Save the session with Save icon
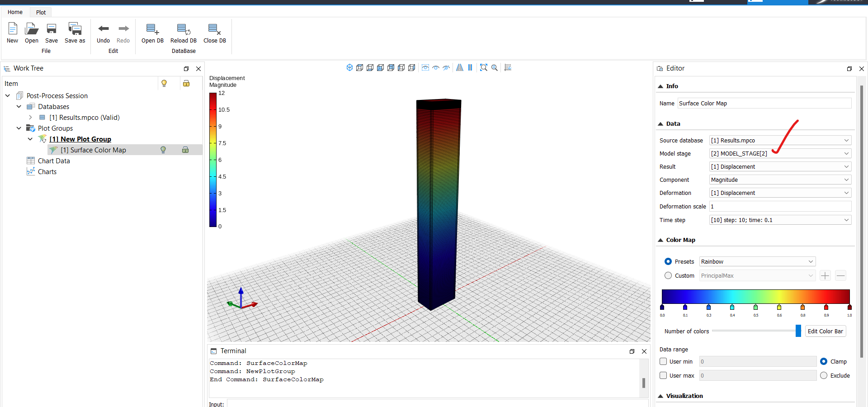868x407 pixels. coord(52,29)
